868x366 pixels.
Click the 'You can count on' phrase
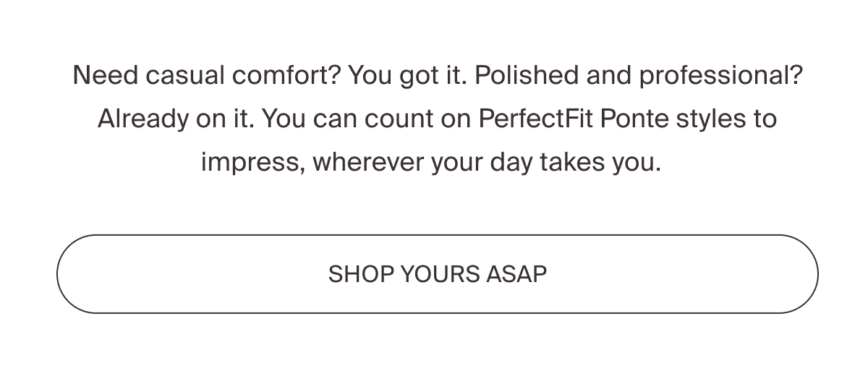click(366, 118)
